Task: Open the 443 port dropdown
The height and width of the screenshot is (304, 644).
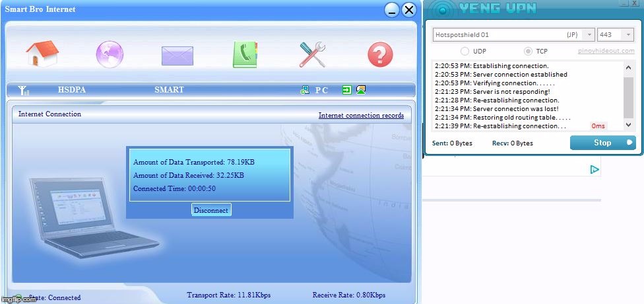Action: (616, 35)
